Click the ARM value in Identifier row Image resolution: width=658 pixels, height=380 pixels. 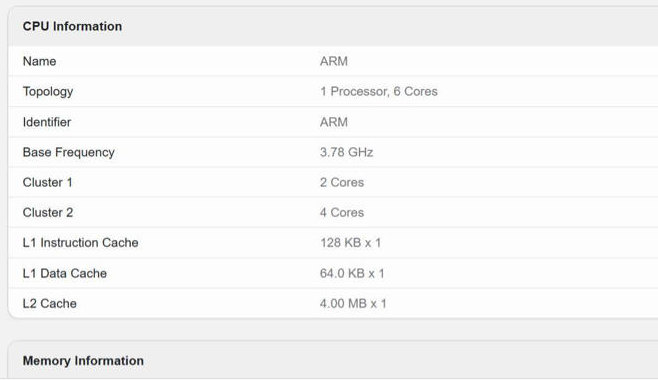(334, 122)
